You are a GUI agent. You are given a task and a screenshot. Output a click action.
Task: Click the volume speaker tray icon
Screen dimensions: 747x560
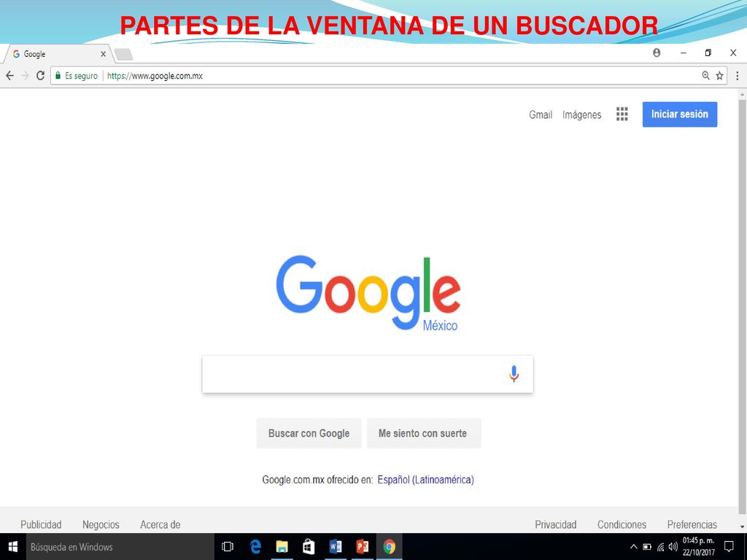(x=673, y=547)
